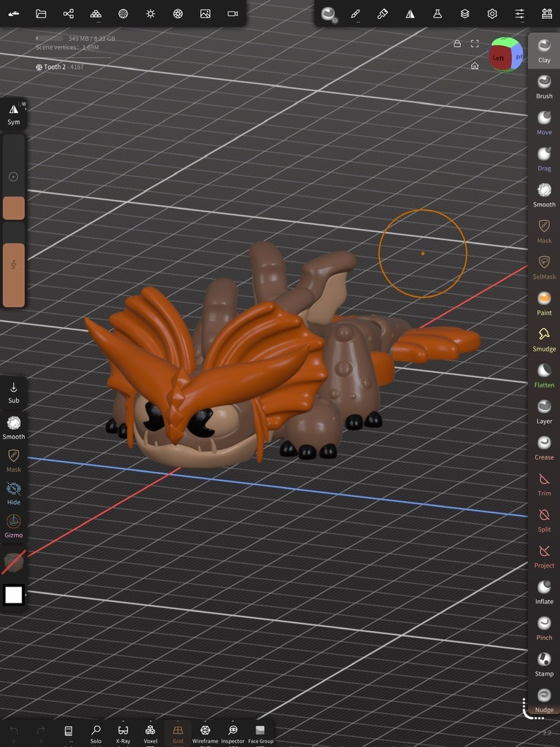Select the SelMask tool
This screenshot has width=560, height=747.
coord(544,268)
